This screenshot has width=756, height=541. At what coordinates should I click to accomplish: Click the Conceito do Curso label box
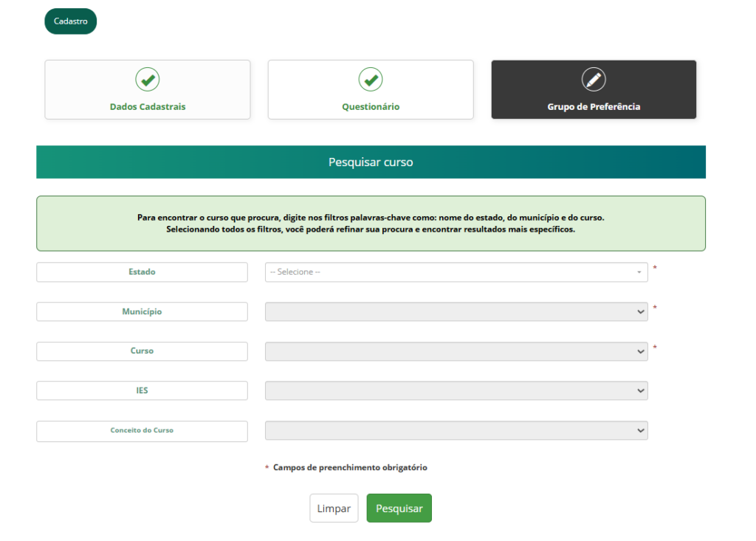tap(142, 431)
